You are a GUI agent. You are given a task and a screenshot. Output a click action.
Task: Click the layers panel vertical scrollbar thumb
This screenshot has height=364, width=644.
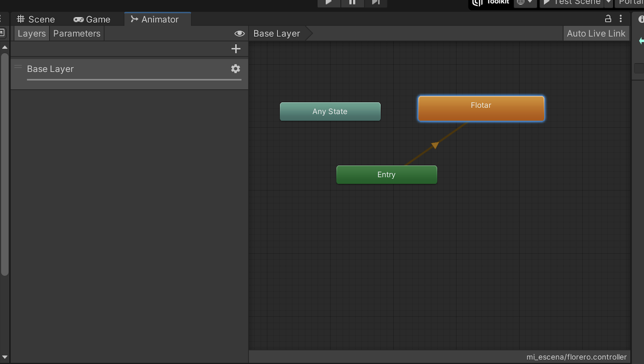[5, 164]
